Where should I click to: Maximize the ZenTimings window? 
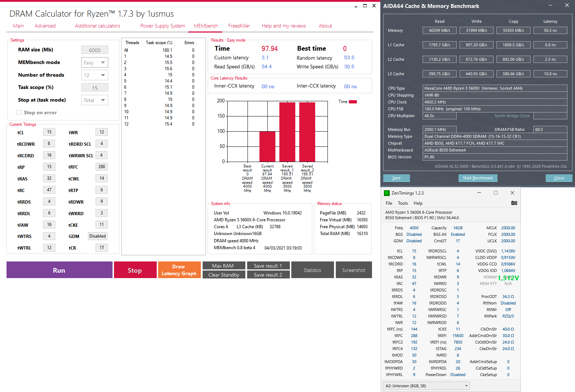tap(496, 193)
